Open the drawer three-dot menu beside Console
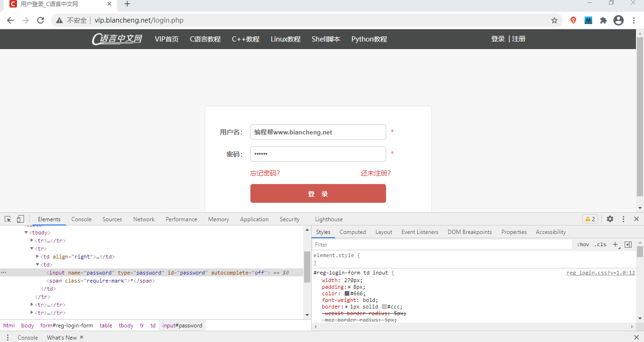 8,337
